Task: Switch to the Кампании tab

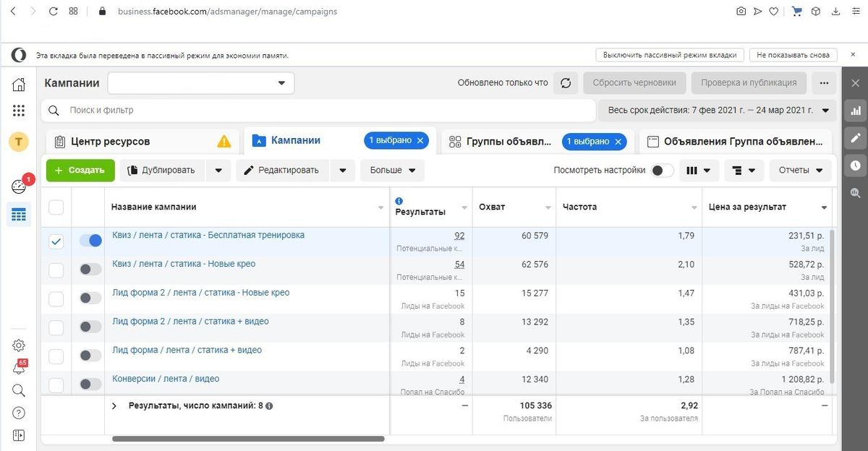Action: coord(339,141)
